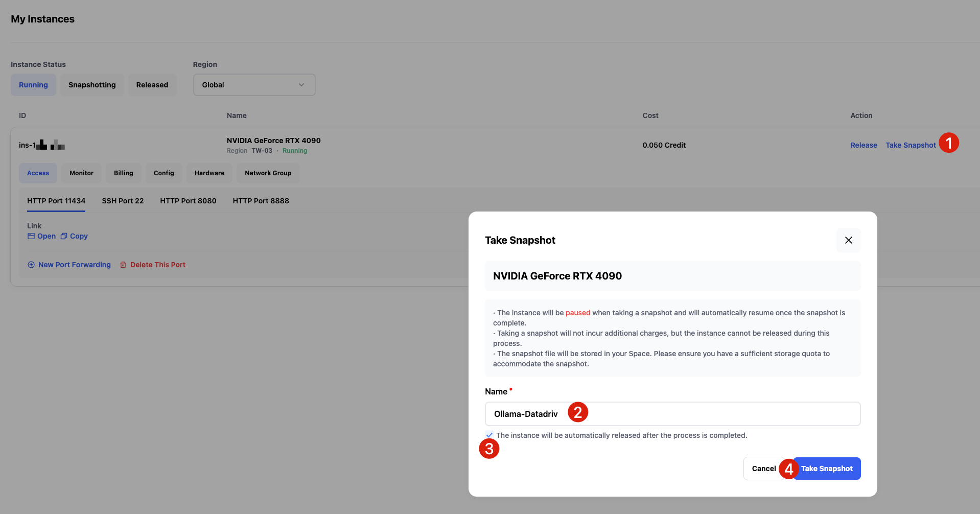Switch to the Monitor tab
This screenshot has width=980, height=514.
click(x=81, y=173)
